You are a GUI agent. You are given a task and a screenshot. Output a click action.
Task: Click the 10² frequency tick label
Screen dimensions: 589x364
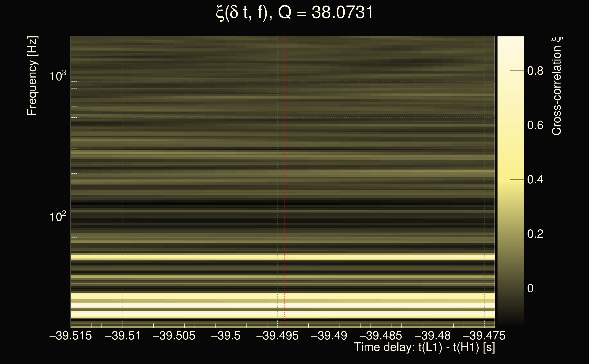tap(58, 217)
